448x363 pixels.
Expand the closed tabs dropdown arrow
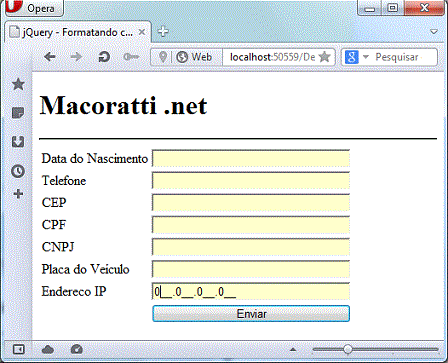point(434,32)
